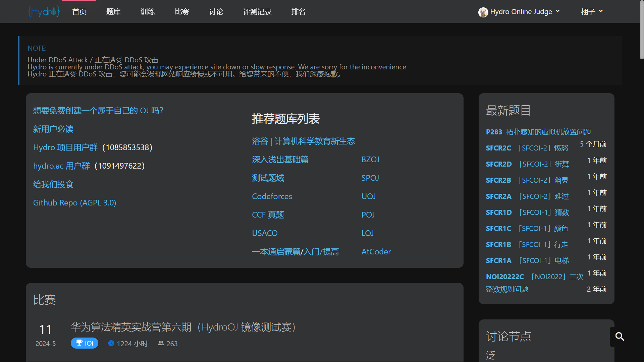
Task: Open the 华为算法精英实战营第六期 contest title
Action: point(183,327)
